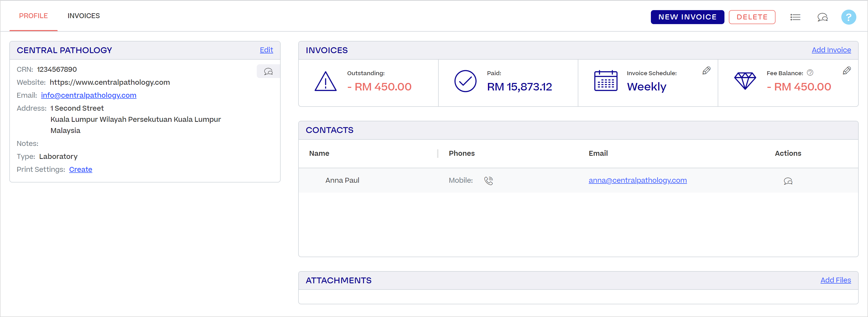Viewport: 868px width, 317px height.
Task: Click the DELETE button
Action: point(752,17)
